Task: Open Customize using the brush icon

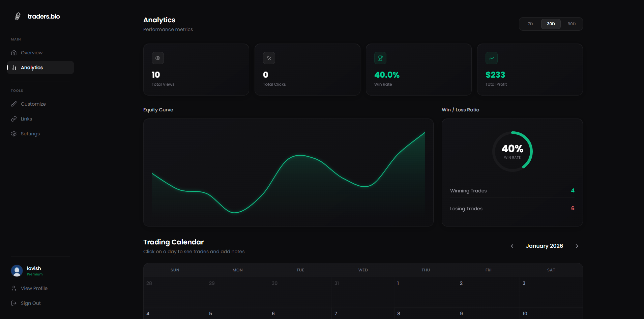Action: tap(14, 104)
